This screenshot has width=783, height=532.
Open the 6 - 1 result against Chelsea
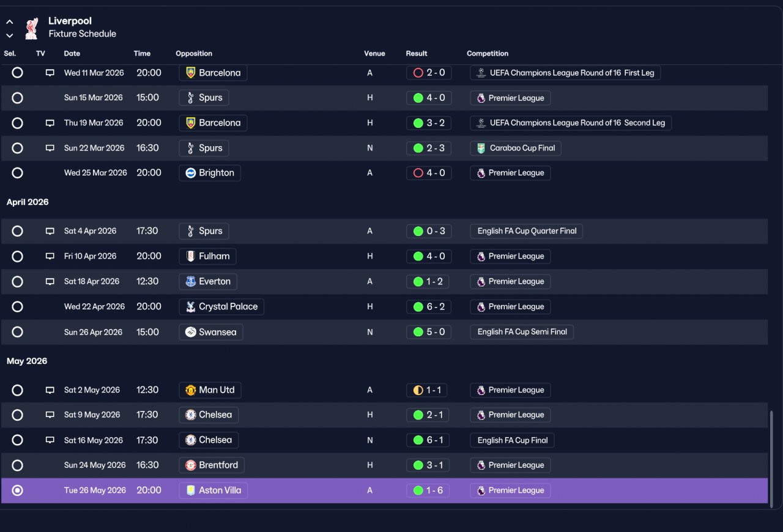(x=428, y=440)
